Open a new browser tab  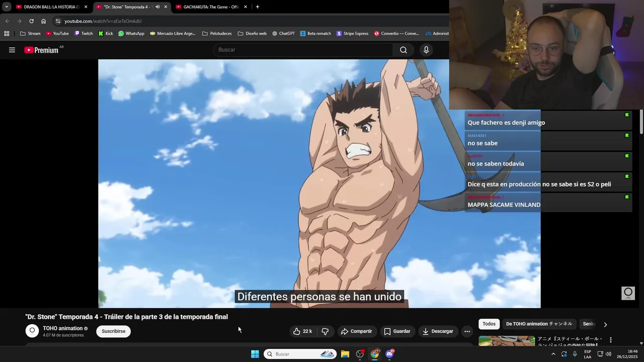(x=258, y=7)
